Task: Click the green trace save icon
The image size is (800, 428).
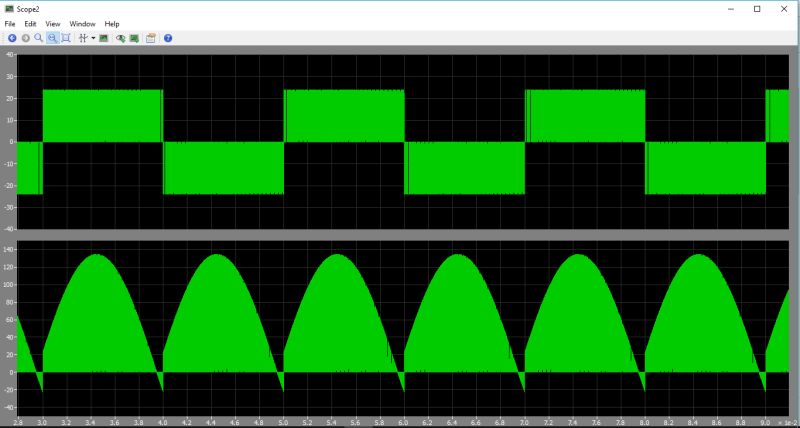Action: click(134, 38)
